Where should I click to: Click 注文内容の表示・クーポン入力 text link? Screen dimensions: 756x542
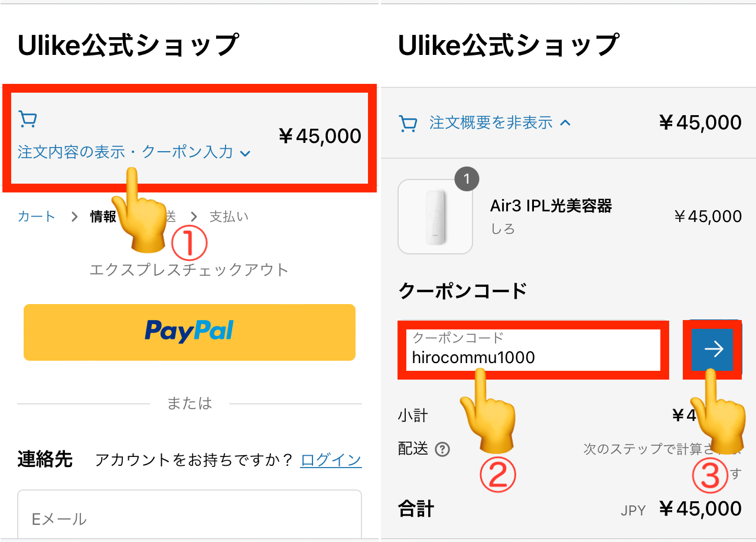125,152
